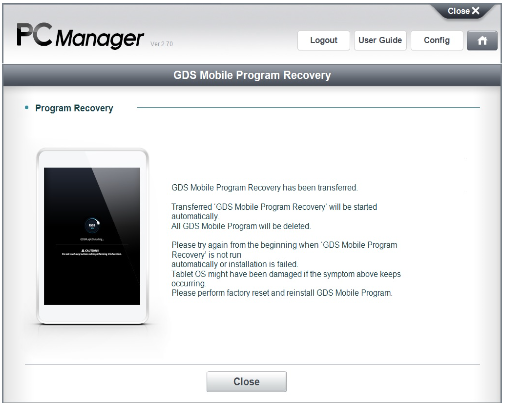Click the X icon in top corner
The height and width of the screenshot is (408, 510).
pyautogui.click(x=476, y=11)
